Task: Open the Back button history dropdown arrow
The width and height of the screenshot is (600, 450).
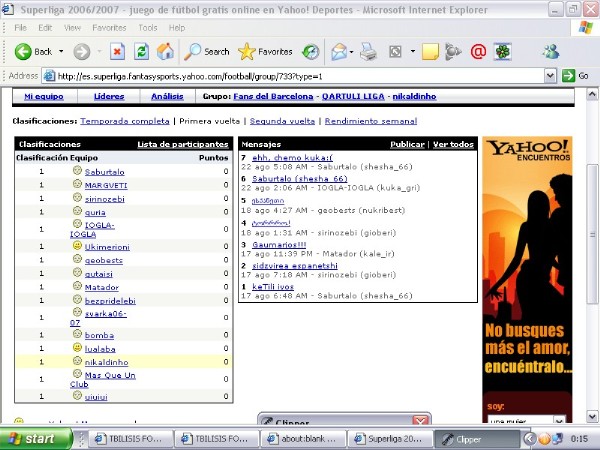Action: [61, 51]
